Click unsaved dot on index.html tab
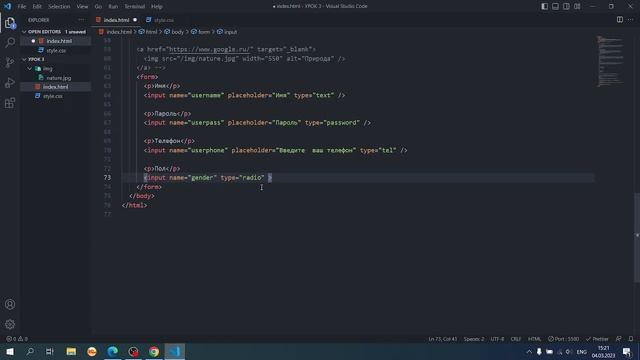 135,20
